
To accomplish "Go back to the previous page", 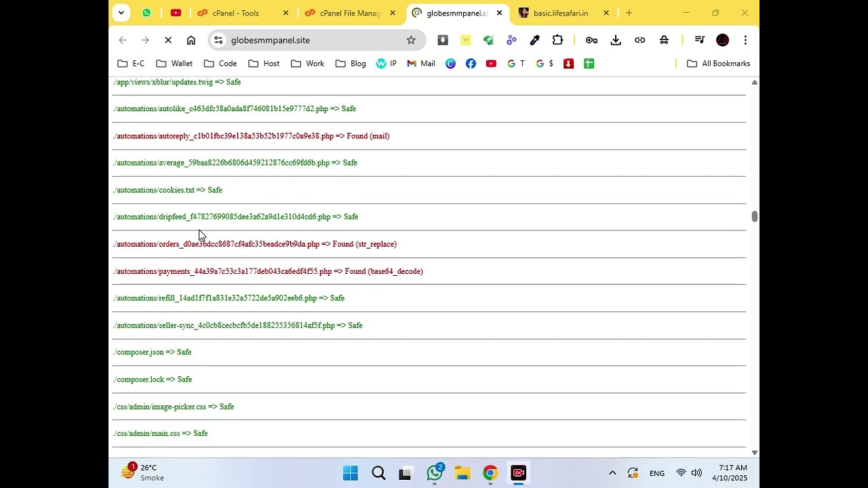I will pyautogui.click(x=123, y=40).
